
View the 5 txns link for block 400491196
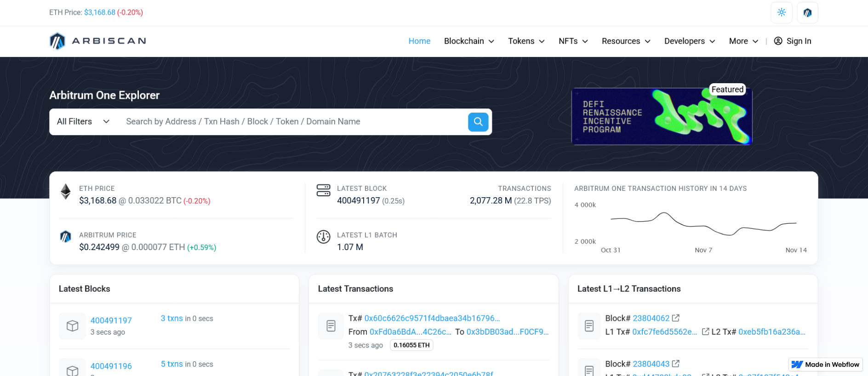(x=171, y=364)
